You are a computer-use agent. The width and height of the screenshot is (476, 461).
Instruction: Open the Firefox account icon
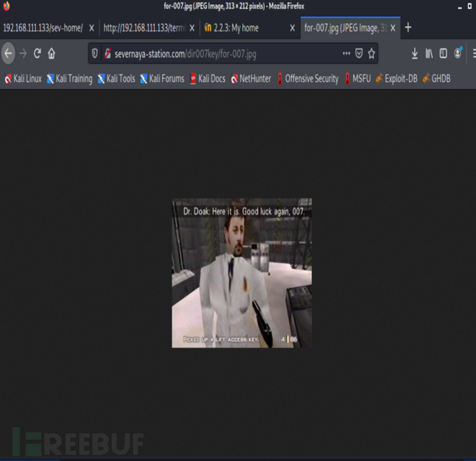point(458,53)
